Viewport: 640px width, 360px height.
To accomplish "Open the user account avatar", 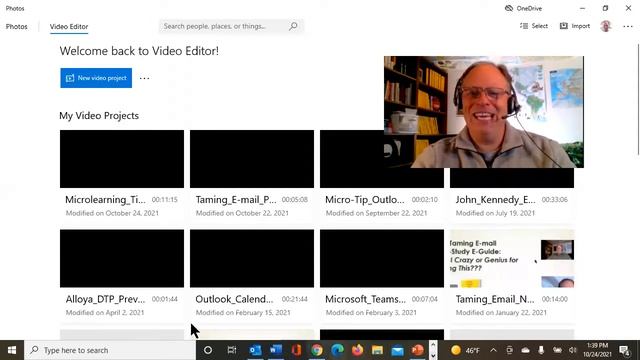I will pos(606,26).
